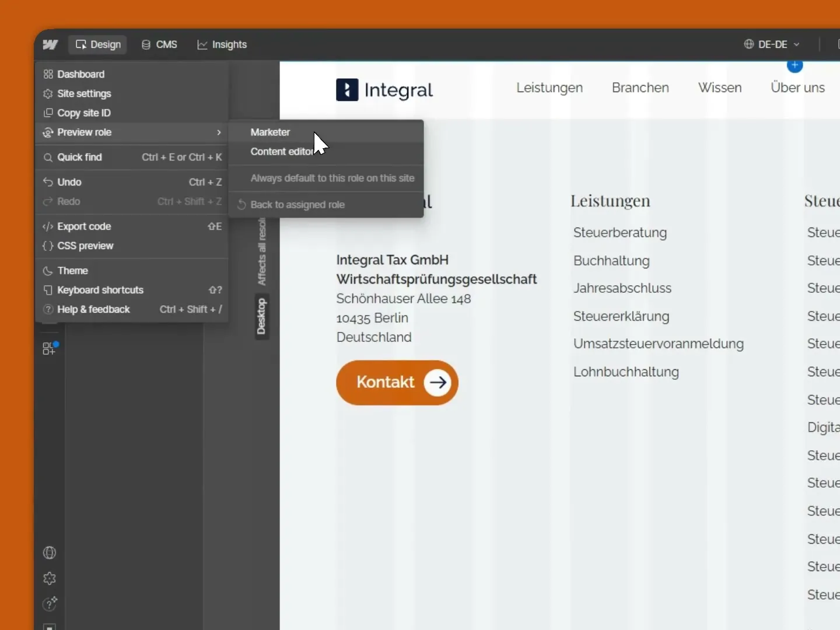Open the Über uns navigation link

(x=797, y=87)
